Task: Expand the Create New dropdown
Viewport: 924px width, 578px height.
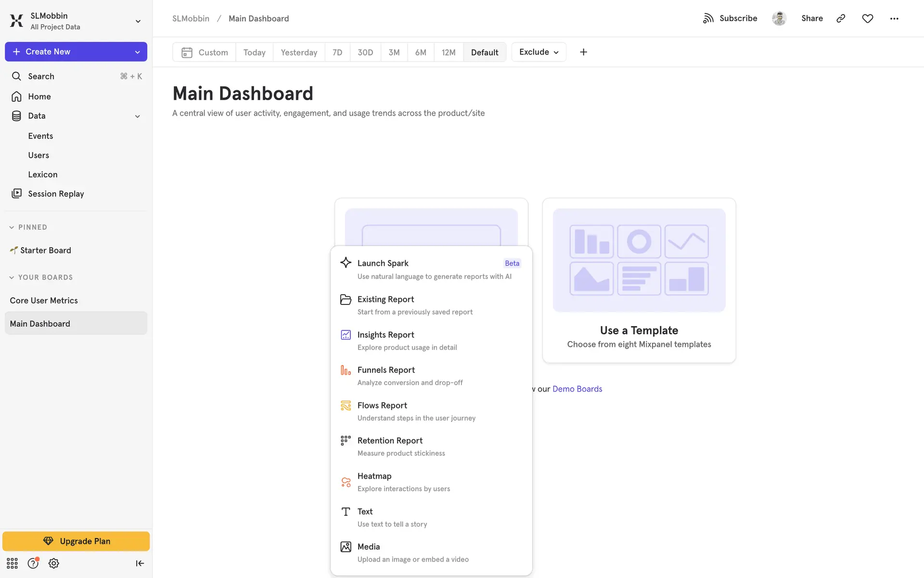Action: [137, 52]
